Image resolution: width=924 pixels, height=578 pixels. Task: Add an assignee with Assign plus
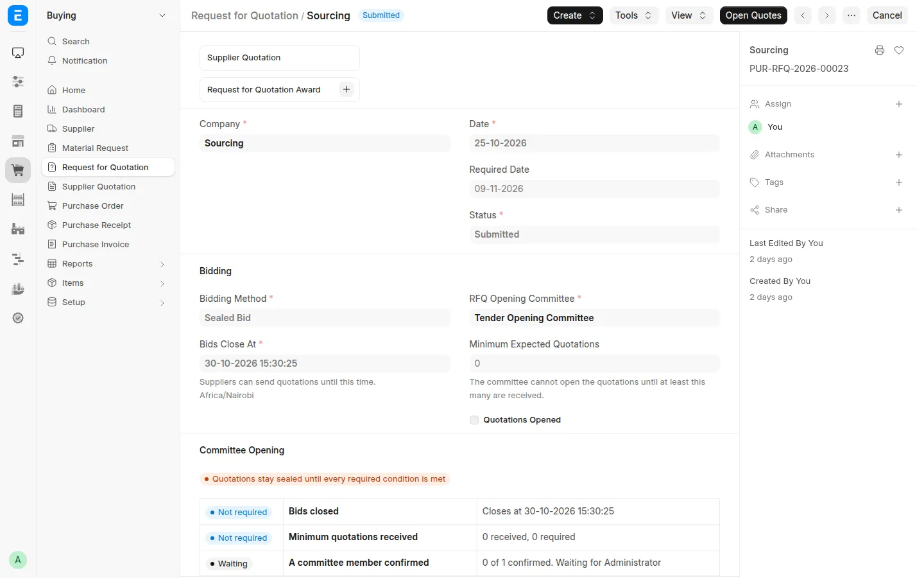(x=899, y=104)
